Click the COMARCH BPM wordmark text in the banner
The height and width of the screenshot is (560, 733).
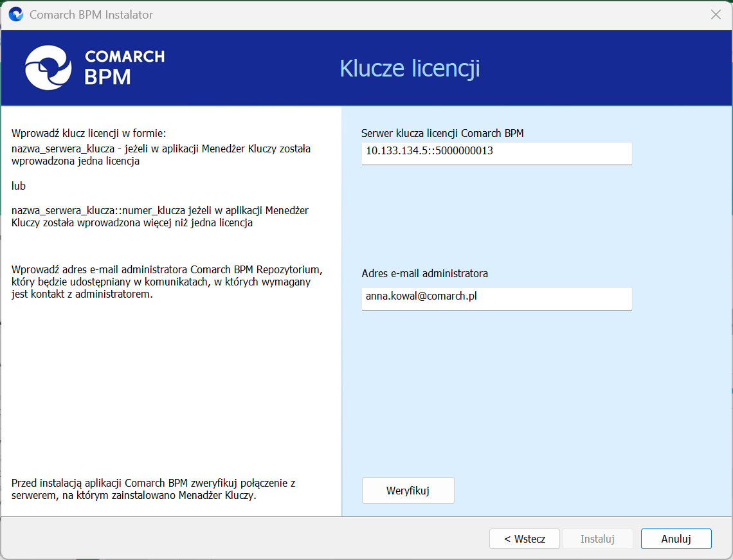pos(124,67)
